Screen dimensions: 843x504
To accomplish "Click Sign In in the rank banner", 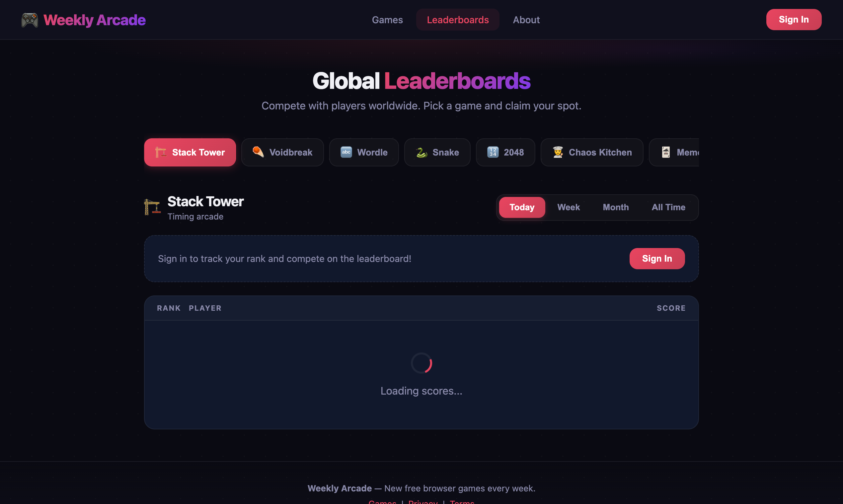I will tap(657, 258).
